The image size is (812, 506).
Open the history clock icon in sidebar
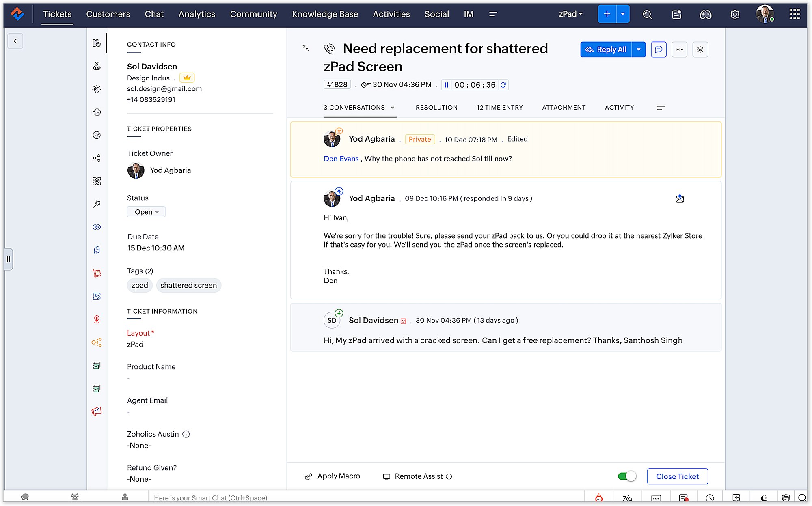(97, 112)
